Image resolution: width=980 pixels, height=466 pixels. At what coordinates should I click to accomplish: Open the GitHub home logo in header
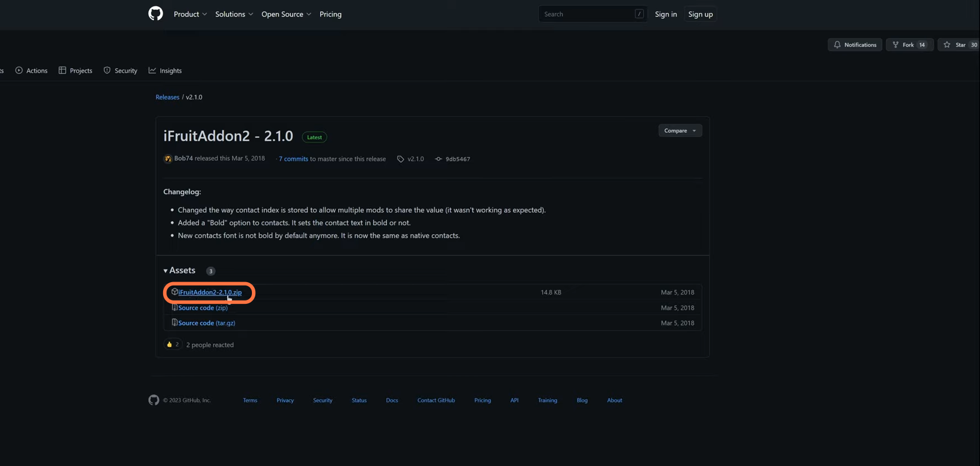(155, 13)
